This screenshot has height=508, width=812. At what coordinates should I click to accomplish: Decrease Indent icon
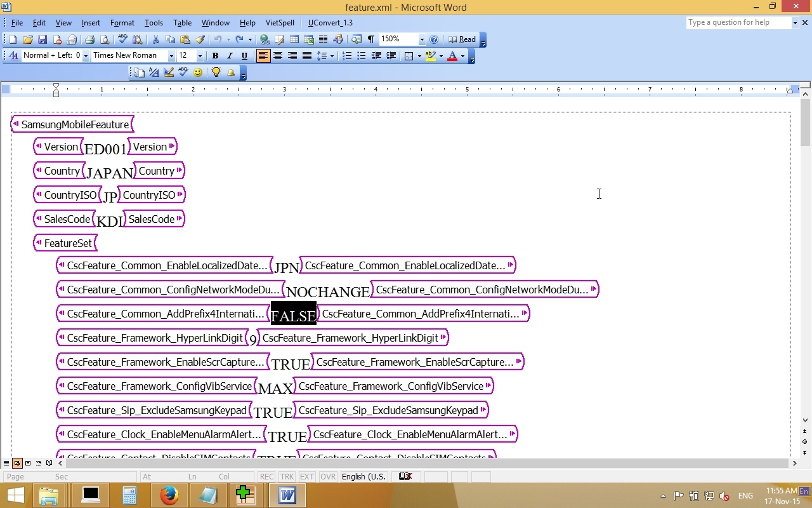376,56
